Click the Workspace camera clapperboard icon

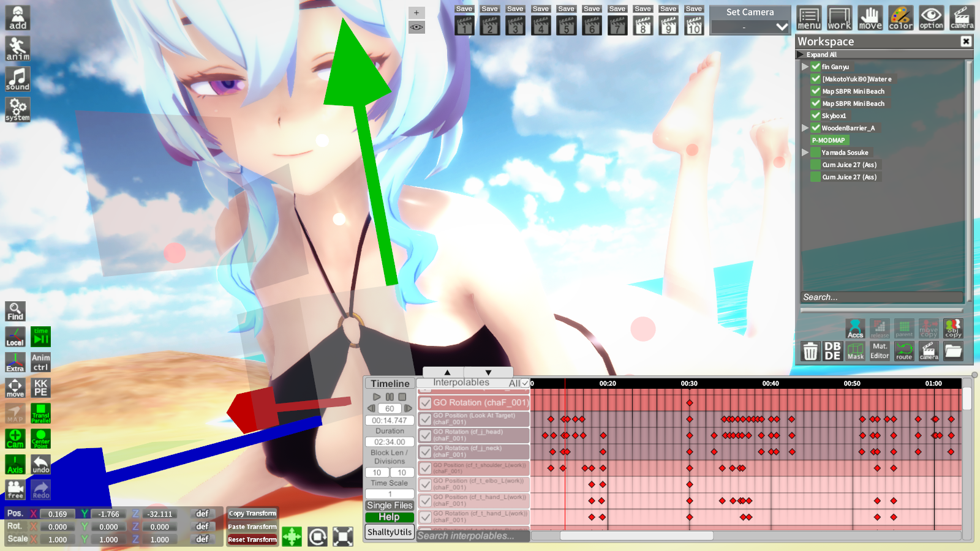[929, 351]
